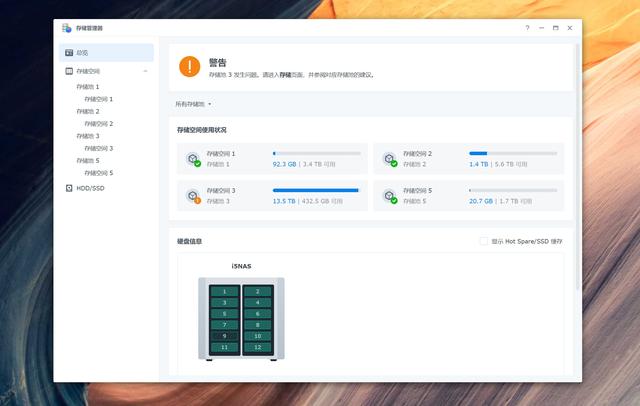The width and height of the screenshot is (640, 406).
Task: Click the HDD/SSD drive icon in sidebar
Action: pos(69,188)
